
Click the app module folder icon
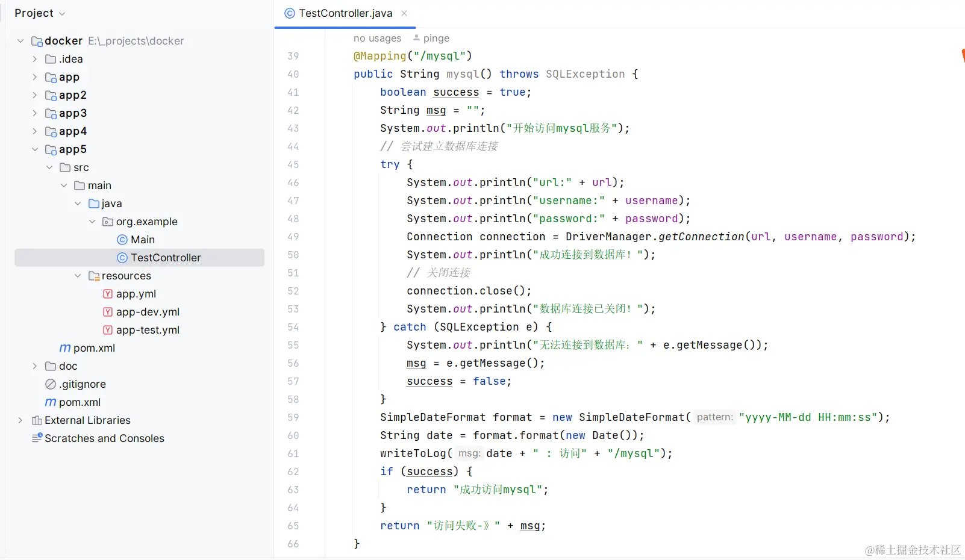point(51,77)
